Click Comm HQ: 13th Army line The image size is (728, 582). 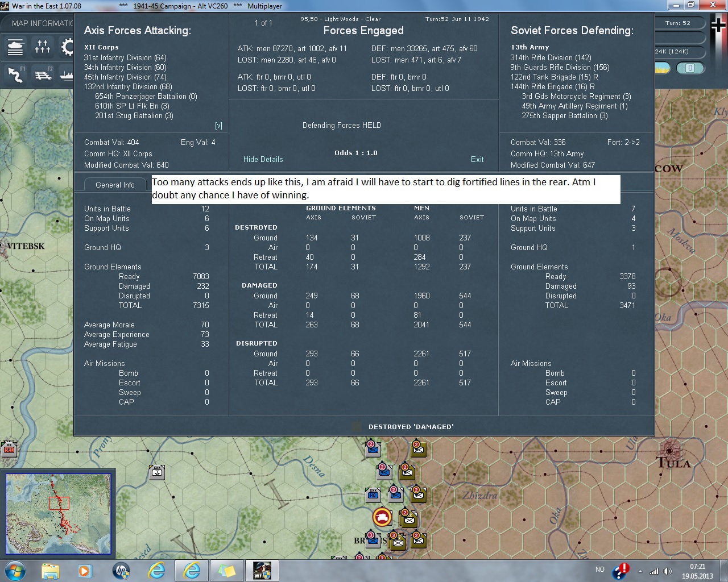[547, 154]
